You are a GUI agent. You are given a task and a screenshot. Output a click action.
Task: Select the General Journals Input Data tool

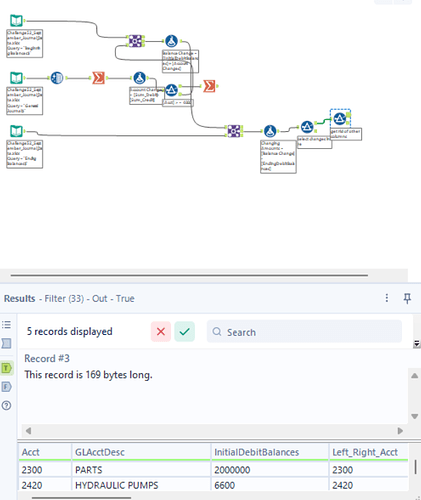point(16,78)
